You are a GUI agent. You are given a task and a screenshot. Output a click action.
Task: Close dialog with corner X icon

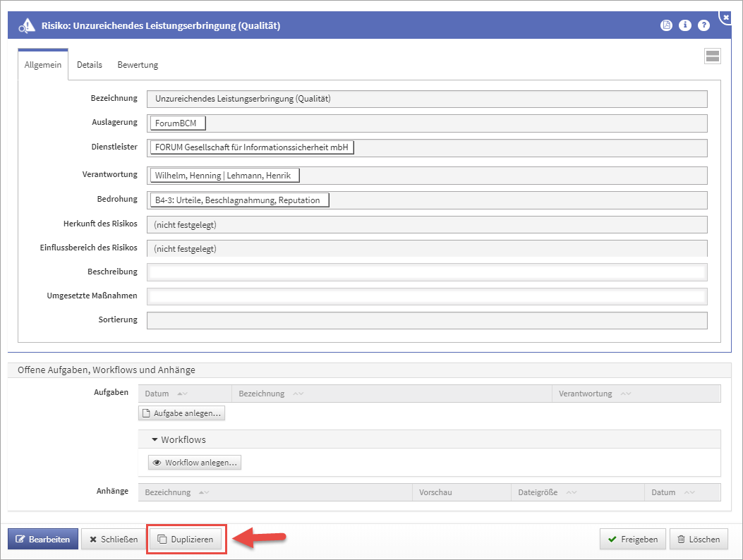[726, 16]
